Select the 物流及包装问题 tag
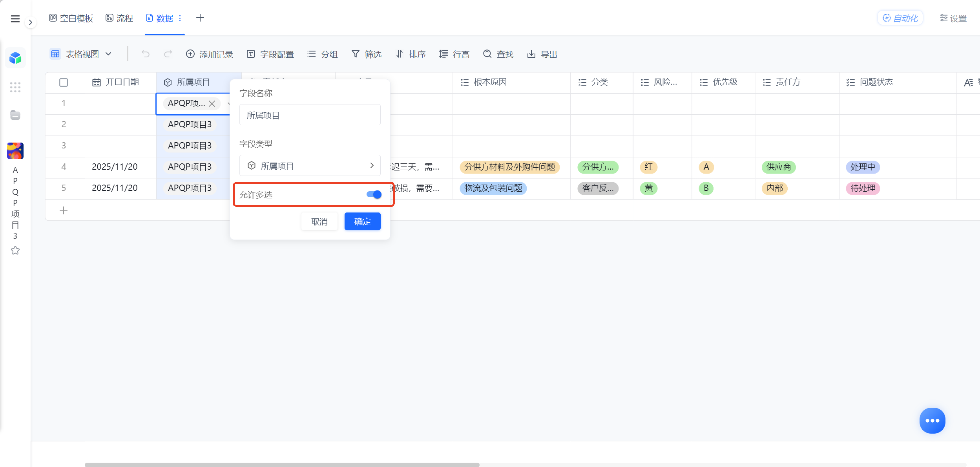Viewport: 980px width, 467px height. [493, 188]
